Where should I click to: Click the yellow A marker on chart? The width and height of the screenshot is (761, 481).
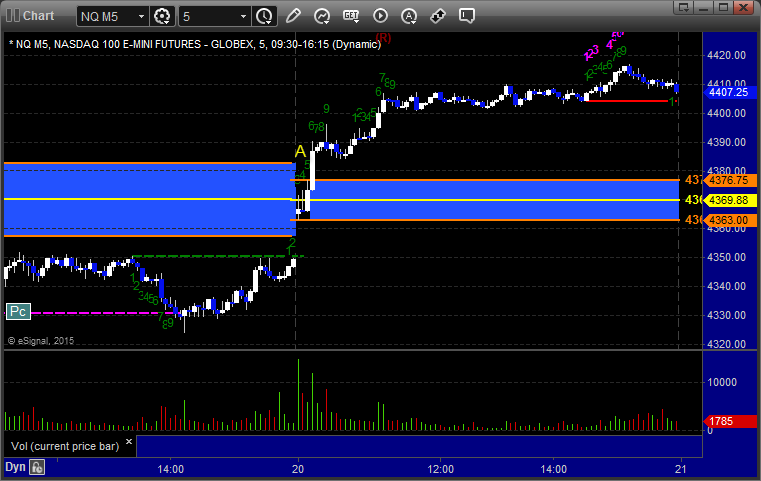(x=300, y=151)
